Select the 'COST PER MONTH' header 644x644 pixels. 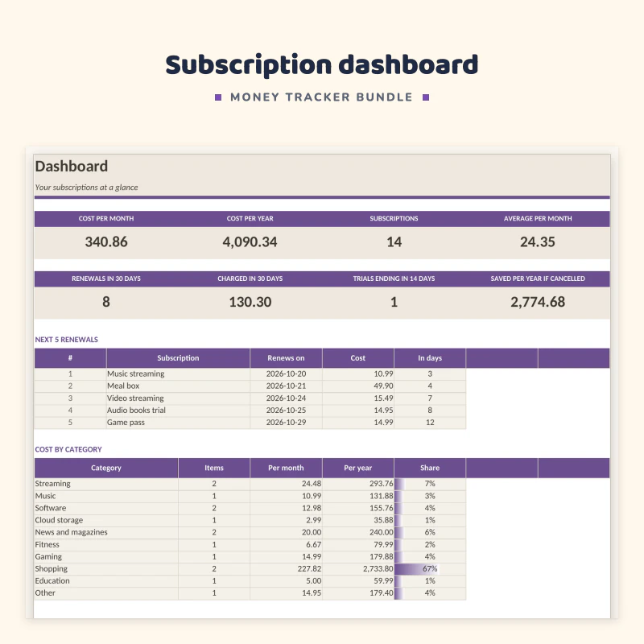[x=106, y=218]
